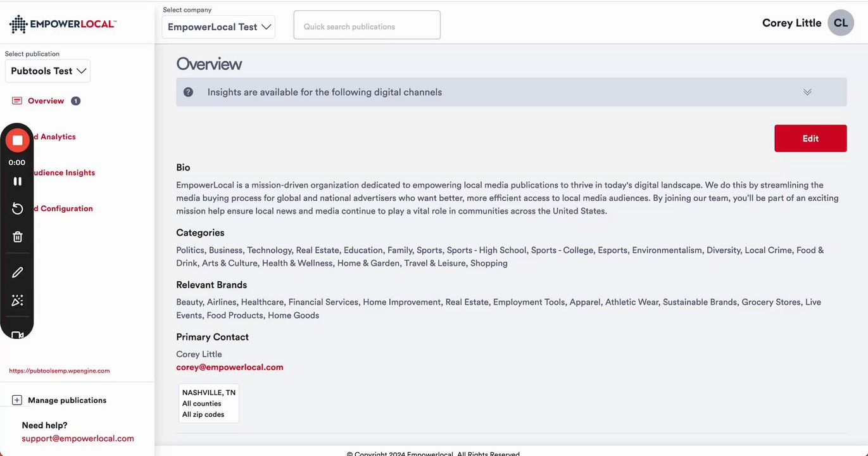Click the Overview sidebar icon
868x456 pixels.
(x=17, y=101)
